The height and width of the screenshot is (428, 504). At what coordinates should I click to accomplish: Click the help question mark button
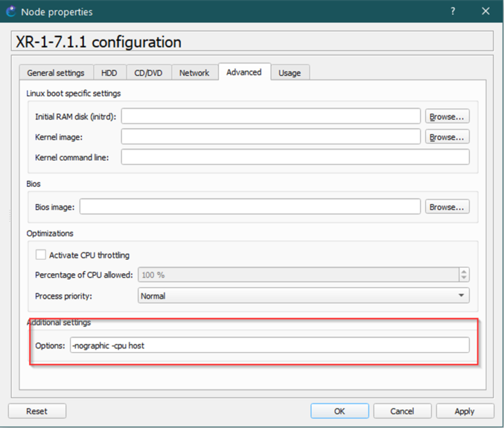[453, 11]
